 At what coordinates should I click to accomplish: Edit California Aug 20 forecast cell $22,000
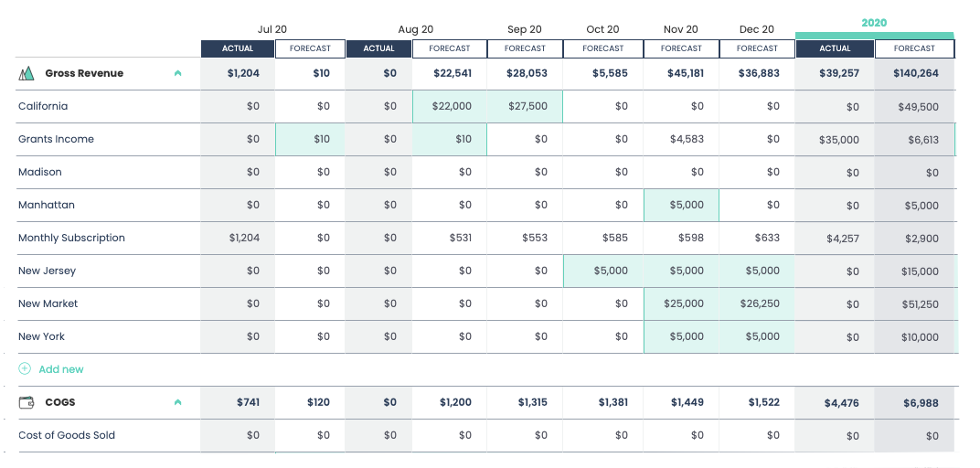point(450,106)
